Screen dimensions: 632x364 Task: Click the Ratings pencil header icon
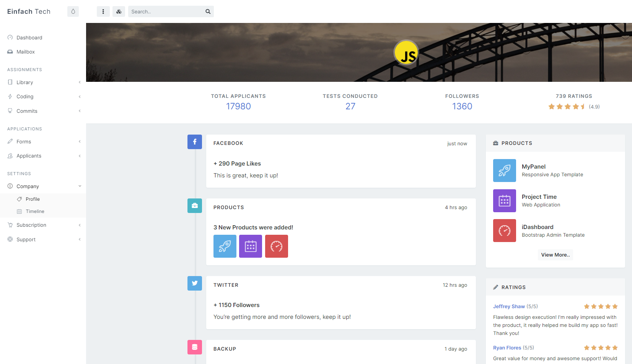pyautogui.click(x=496, y=287)
